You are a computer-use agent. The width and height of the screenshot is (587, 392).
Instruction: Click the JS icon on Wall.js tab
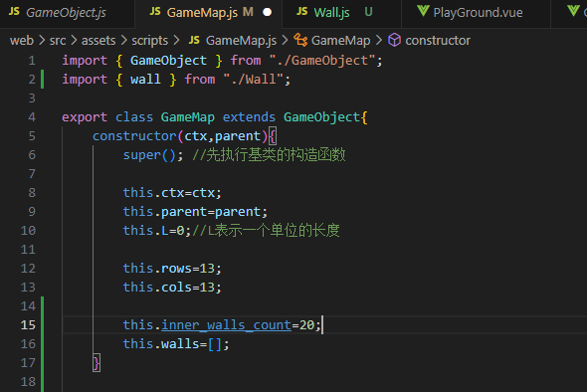pyautogui.click(x=301, y=12)
